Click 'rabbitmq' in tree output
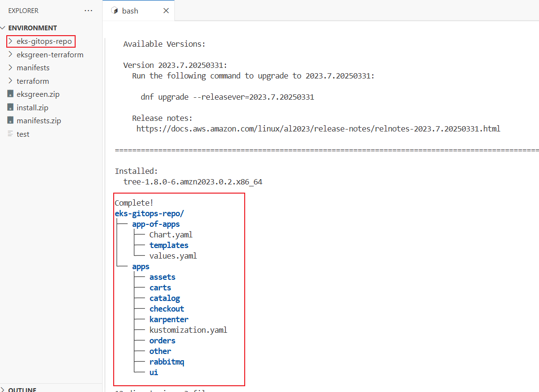 [x=167, y=362]
